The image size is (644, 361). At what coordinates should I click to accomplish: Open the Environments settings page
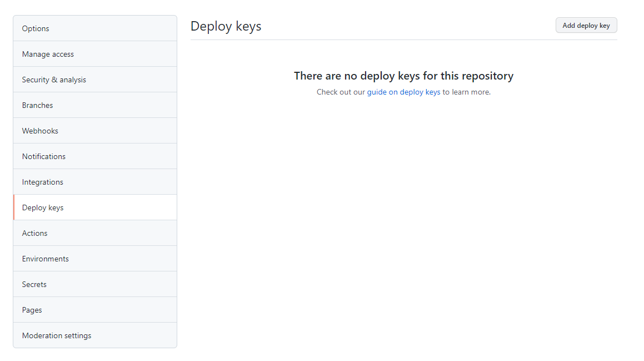pos(46,259)
